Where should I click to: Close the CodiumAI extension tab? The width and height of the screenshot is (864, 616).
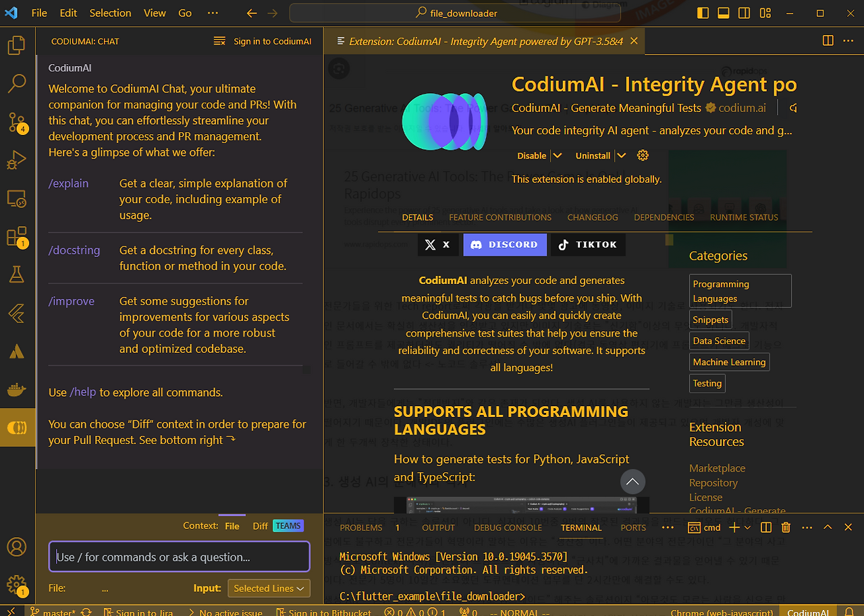pyautogui.click(x=633, y=41)
